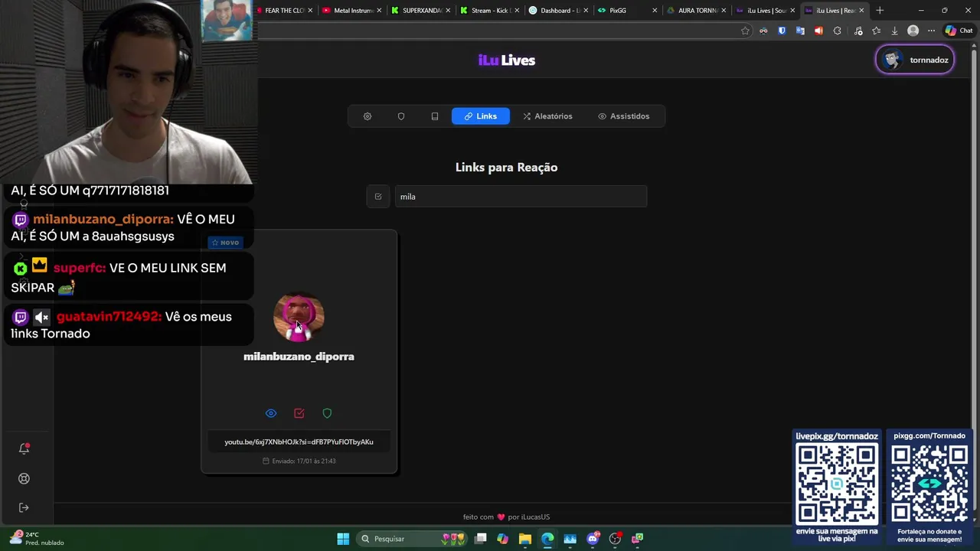
Task: Open the Windows Start menu
Action: (x=343, y=539)
